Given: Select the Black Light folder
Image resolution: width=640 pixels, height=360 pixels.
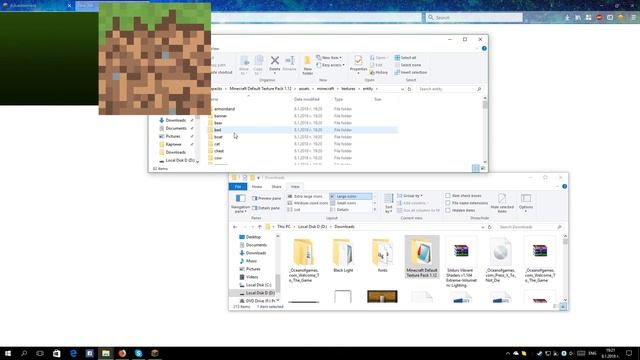Looking at the screenshot, I should 343,256.
